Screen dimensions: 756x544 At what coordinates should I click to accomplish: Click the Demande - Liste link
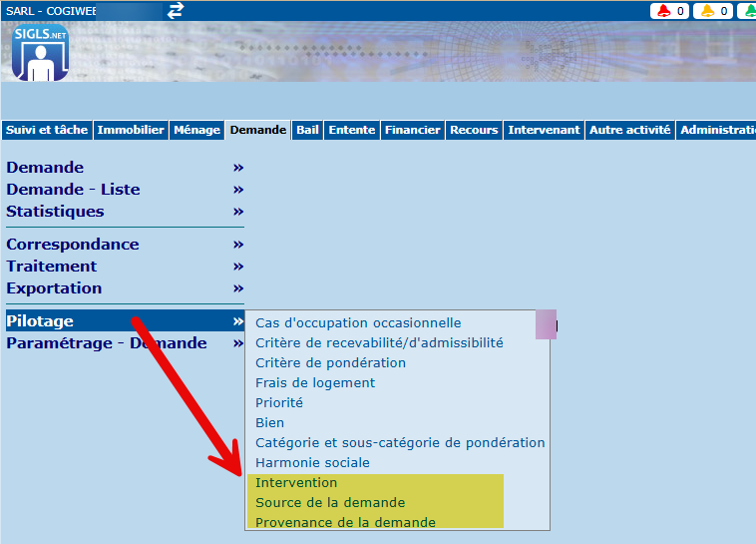[73, 190]
